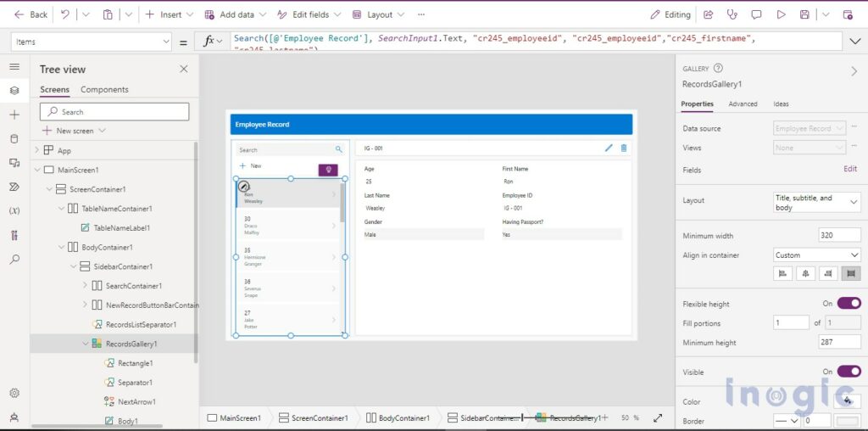Click the Edit link beside Fields

coord(850,169)
